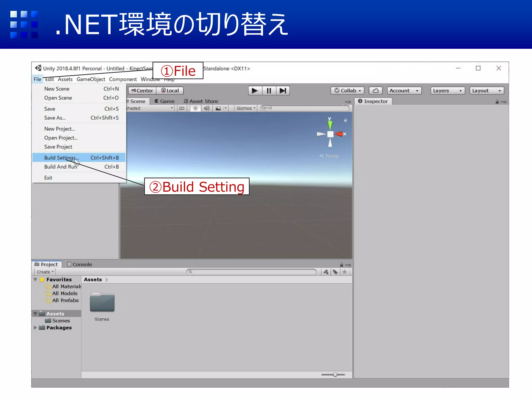Open the scene effects dropdown arrow

click(225, 108)
